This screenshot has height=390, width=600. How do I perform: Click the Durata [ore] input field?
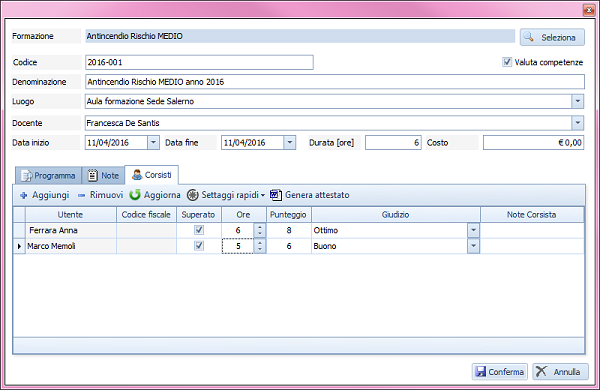click(393, 143)
